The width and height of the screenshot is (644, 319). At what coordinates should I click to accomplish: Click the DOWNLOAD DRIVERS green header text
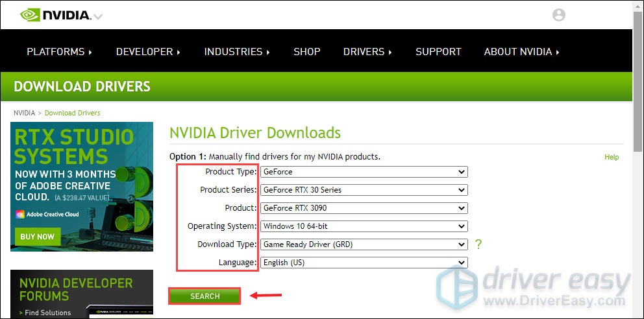(82, 86)
